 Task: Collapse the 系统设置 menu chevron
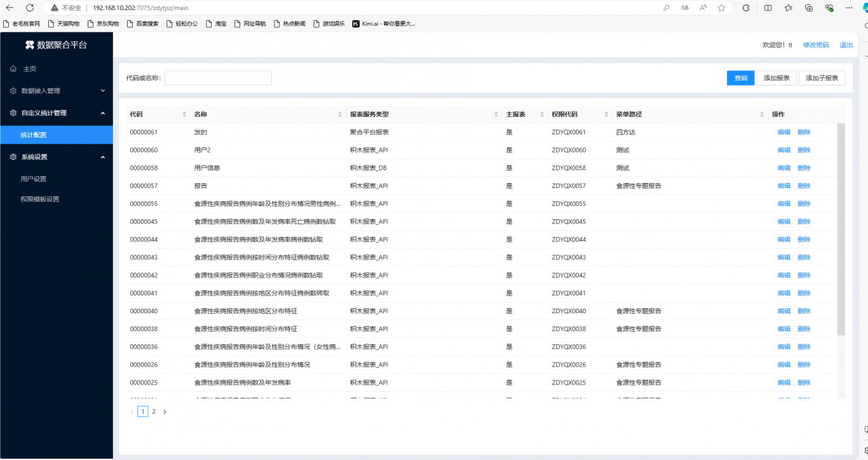point(103,157)
